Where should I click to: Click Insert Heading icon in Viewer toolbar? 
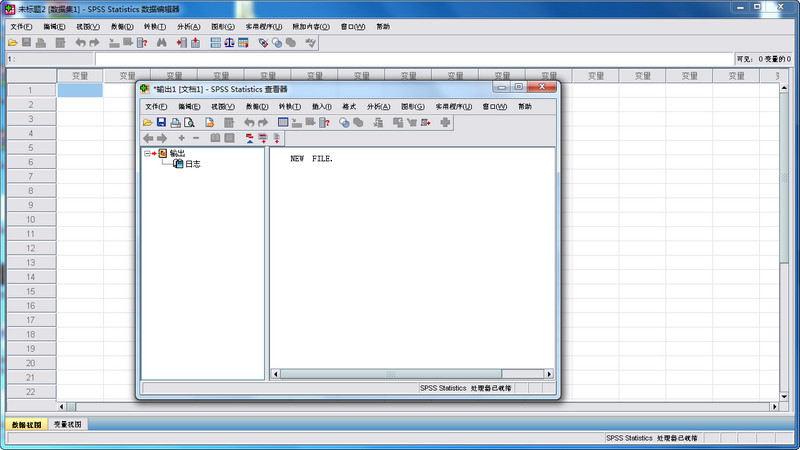(249, 138)
